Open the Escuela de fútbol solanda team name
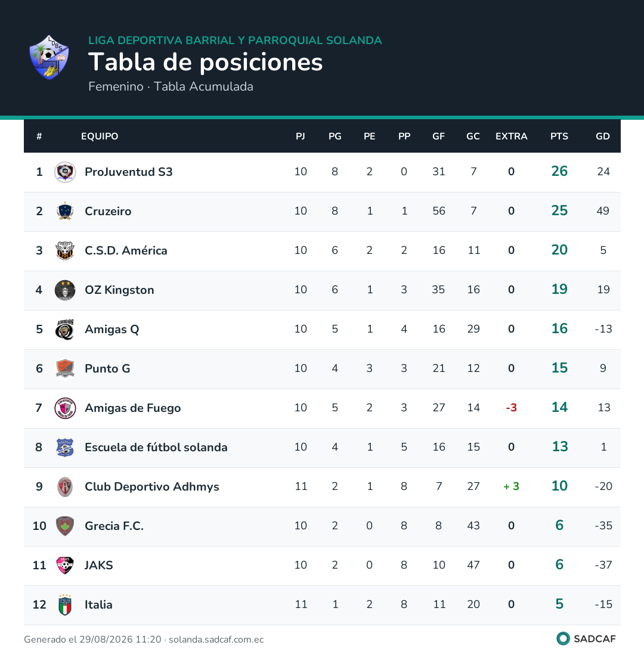 click(156, 448)
